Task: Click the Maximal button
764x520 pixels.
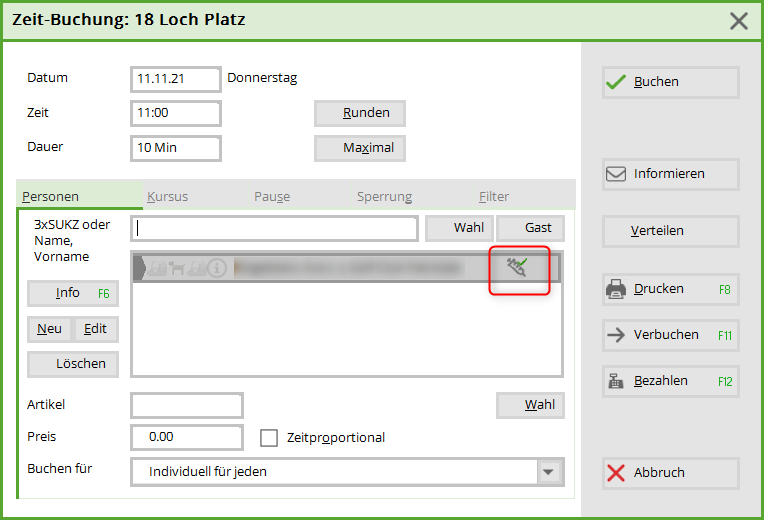Action: click(x=360, y=148)
